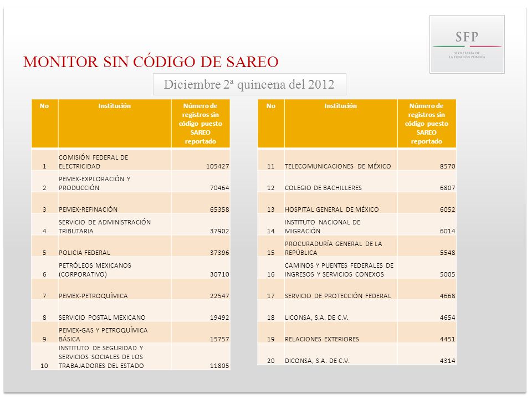This screenshot has width=532, height=399.
Task: Select 'TELECOMUNICACIONES DE MÉXICO' cell
Action: pos(341,160)
